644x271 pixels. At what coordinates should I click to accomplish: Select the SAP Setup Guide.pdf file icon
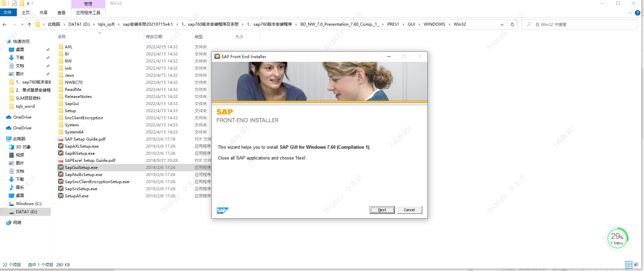[61, 139]
